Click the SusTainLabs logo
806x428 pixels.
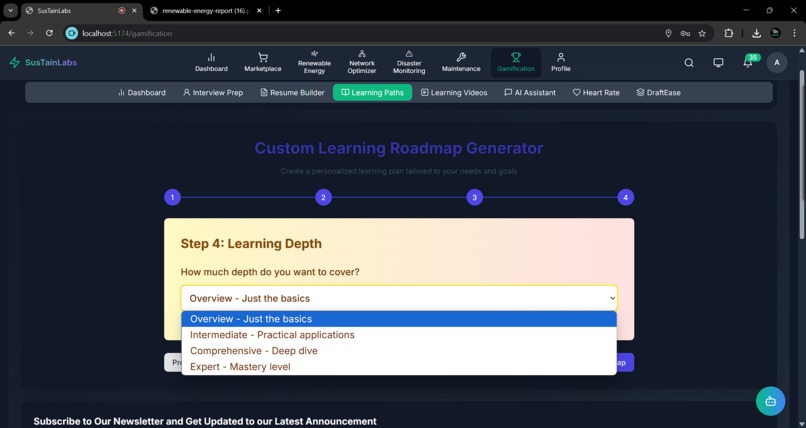pos(43,63)
